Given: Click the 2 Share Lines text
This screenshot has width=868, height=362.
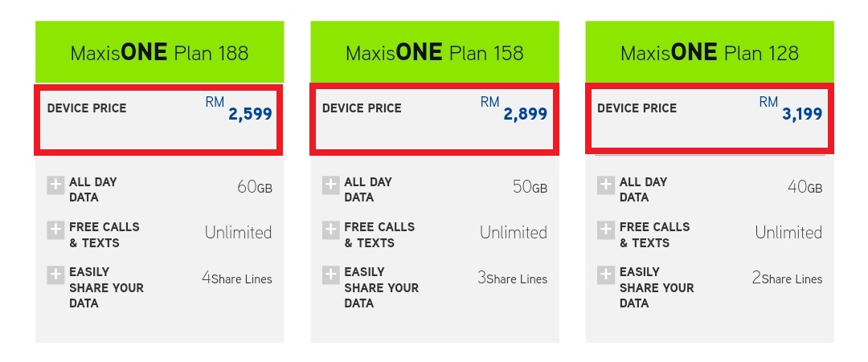Looking at the screenshot, I should (x=787, y=279).
